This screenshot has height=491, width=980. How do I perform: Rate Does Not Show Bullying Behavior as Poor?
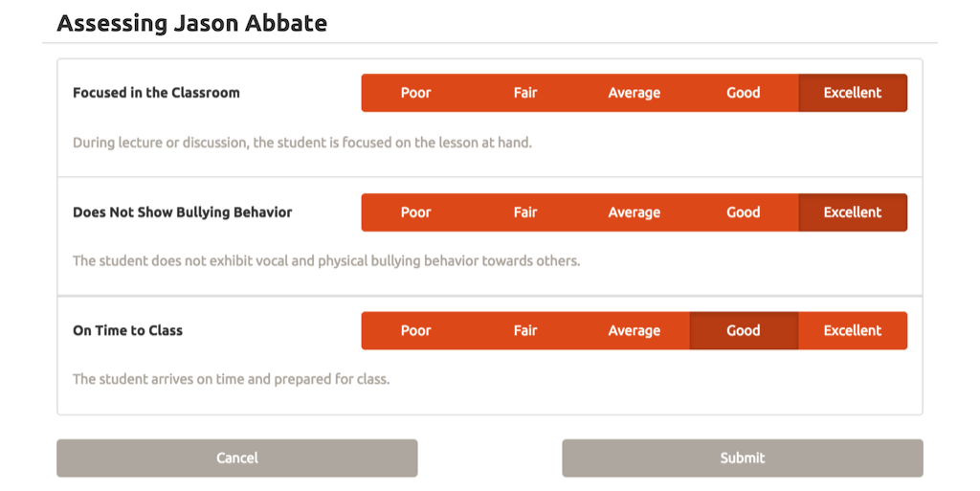pos(415,212)
